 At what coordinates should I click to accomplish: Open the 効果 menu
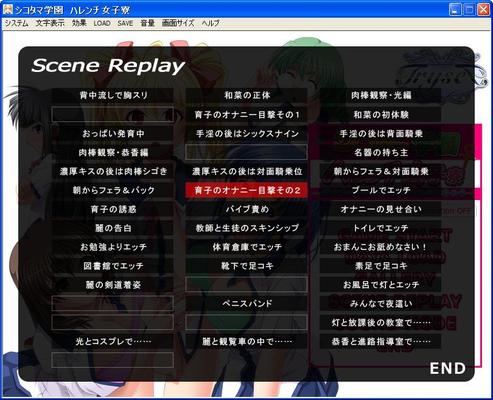coord(79,23)
